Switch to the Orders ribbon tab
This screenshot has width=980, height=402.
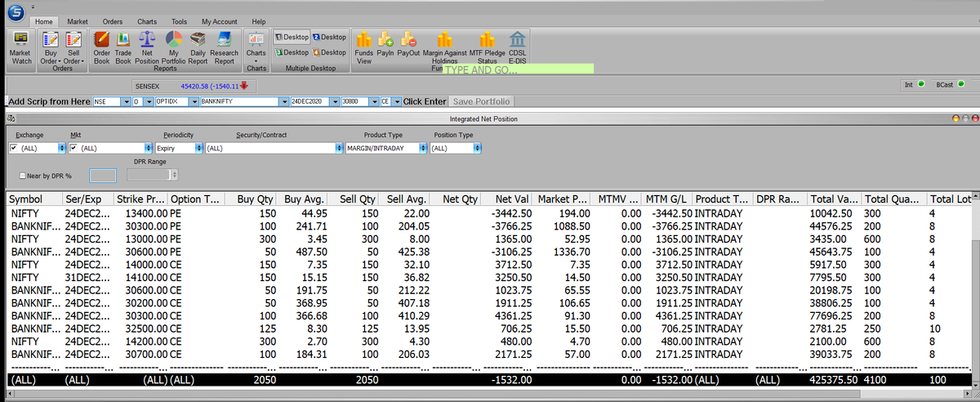pos(114,20)
